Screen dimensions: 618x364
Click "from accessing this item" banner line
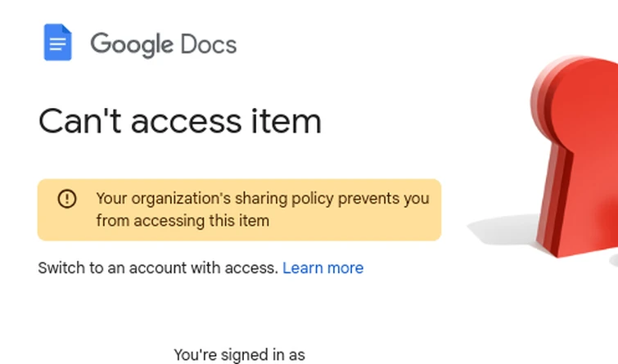tap(183, 220)
